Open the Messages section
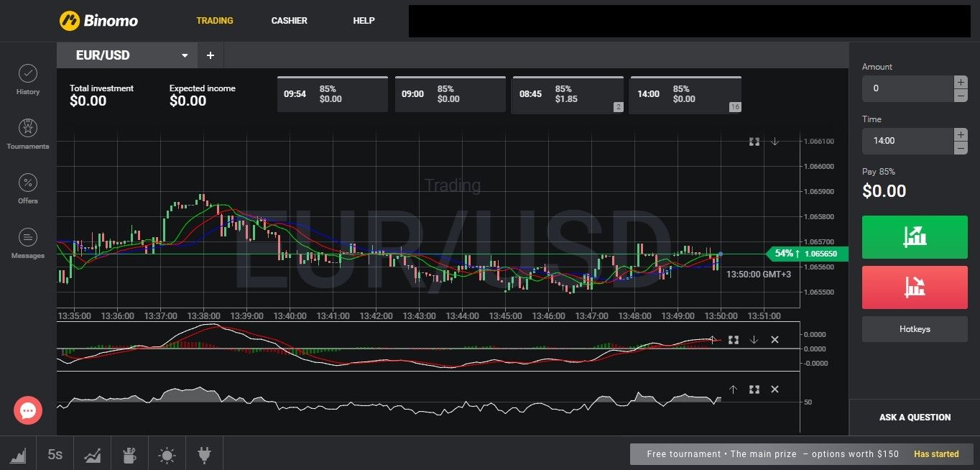980x470 pixels. pyautogui.click(x=28, y=244)
